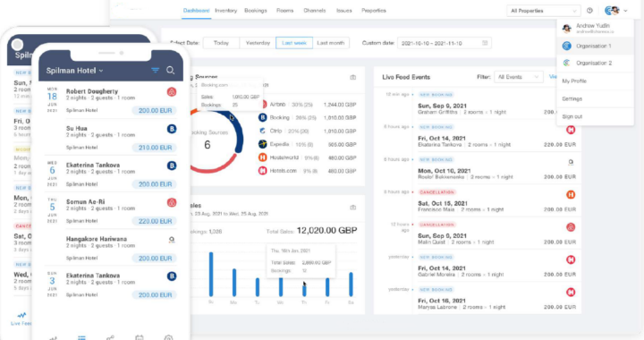Tap the Live Feed icon on back phone

coord(21,315)
